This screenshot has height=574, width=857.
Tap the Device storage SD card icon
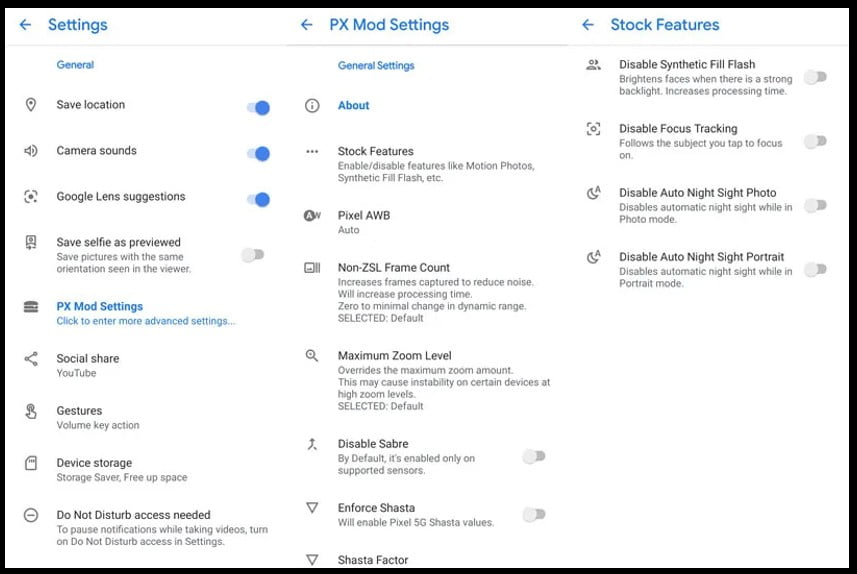[x=31, y=463]
